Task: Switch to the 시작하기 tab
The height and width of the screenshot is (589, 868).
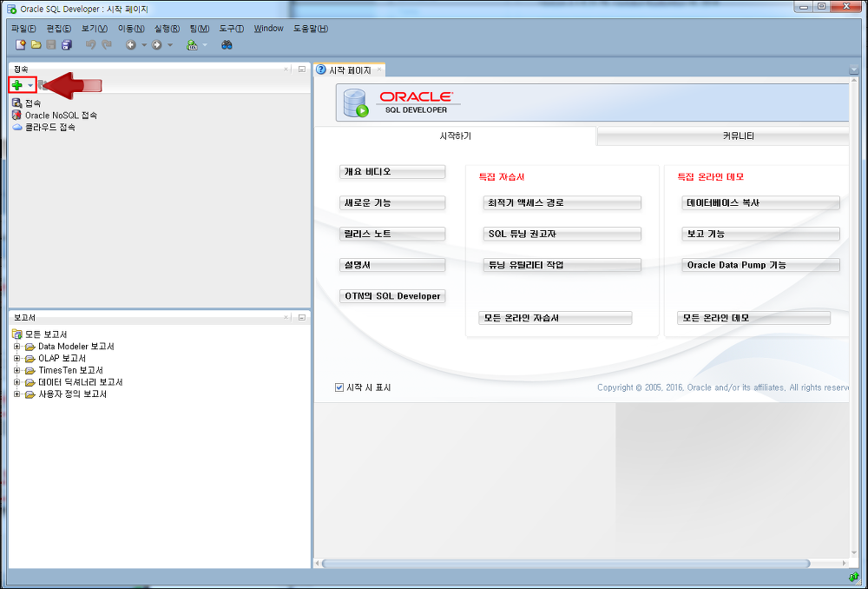Action: point(455,136)
